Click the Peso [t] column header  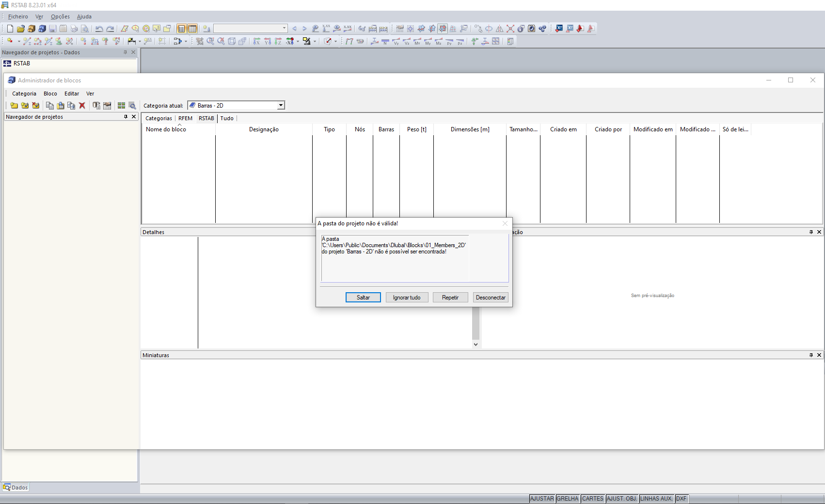[x=417, y=129]
